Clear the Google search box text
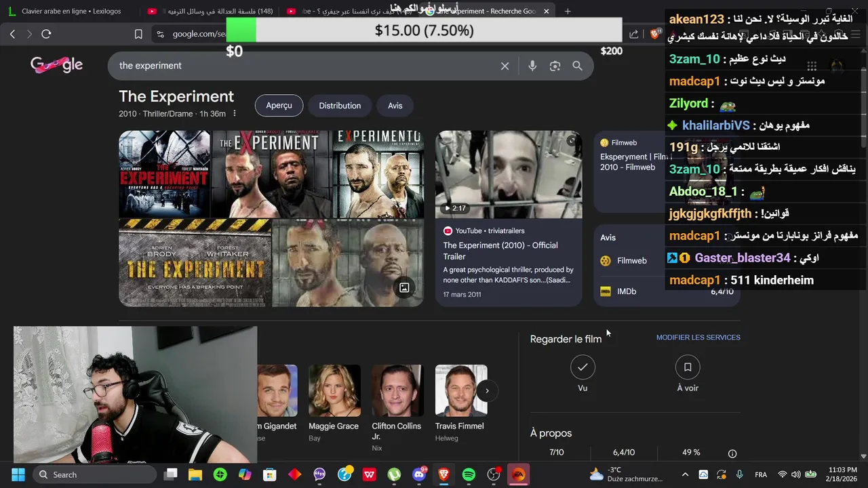The image size is (868, 488). (x=505, y=66)
